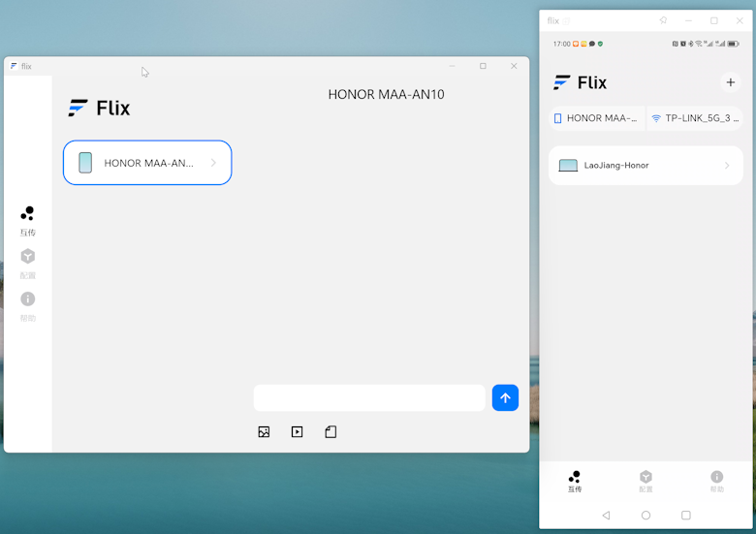
Task: Attach an image via picture icon
Action: [x=264, y=432]
